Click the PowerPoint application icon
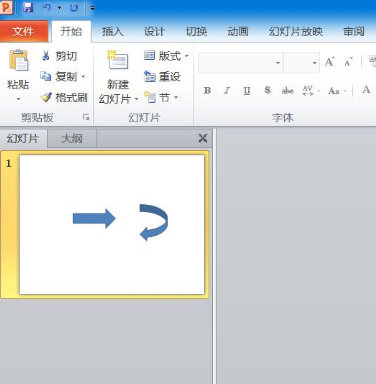This screenshot has width=376, height=384. tap(6, 7)
